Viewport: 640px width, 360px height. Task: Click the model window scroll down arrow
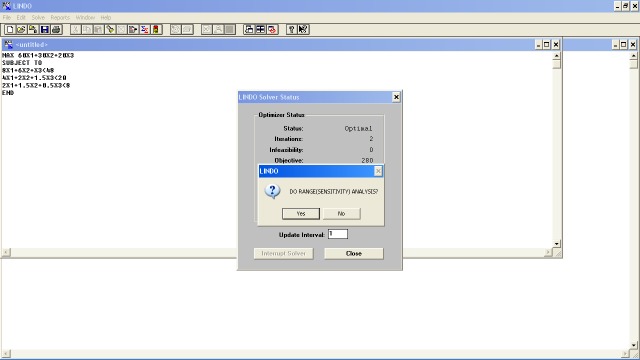(x=556, y=244)
